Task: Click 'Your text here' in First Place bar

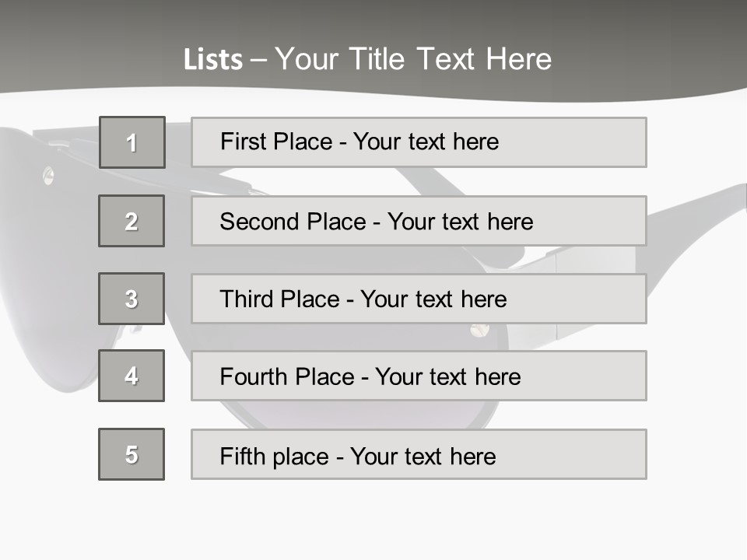Action: click(x=426, y=142)
